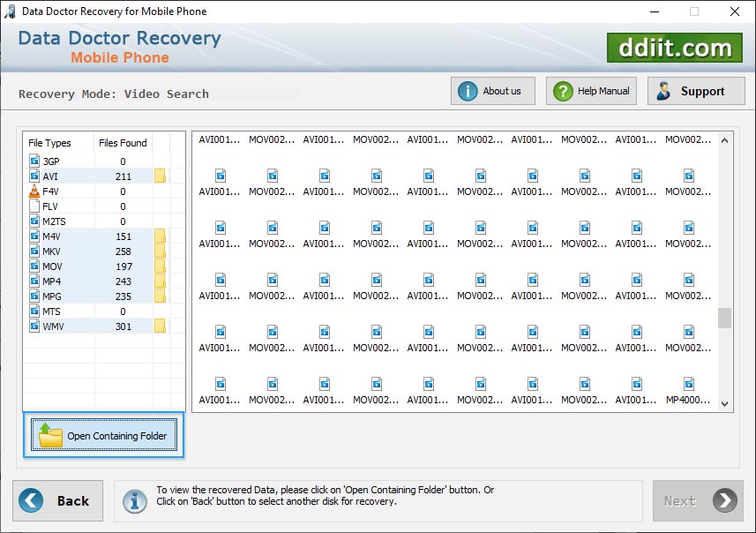This screenshot has width=756, height=533.
Task: Click the scrollbar down arrow
Action: [725, 405]
